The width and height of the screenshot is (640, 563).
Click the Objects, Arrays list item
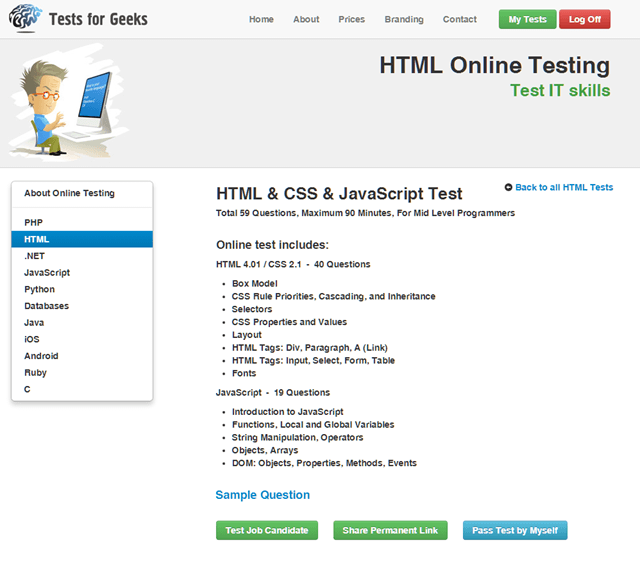point(265,450)
